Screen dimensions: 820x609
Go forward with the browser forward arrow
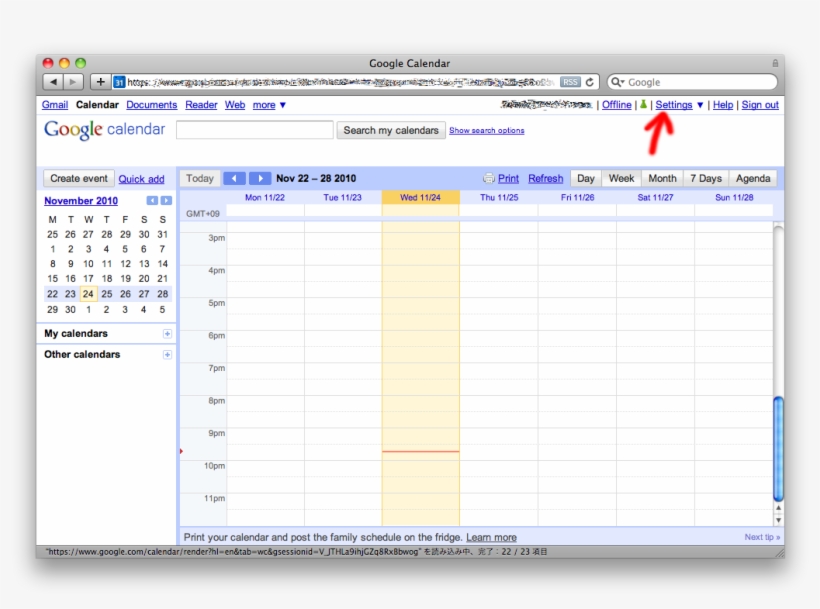click(73, 82)
